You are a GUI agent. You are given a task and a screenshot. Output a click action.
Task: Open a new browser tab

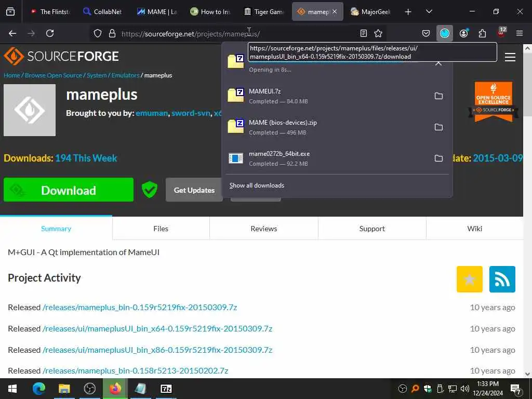coord(408,12)
